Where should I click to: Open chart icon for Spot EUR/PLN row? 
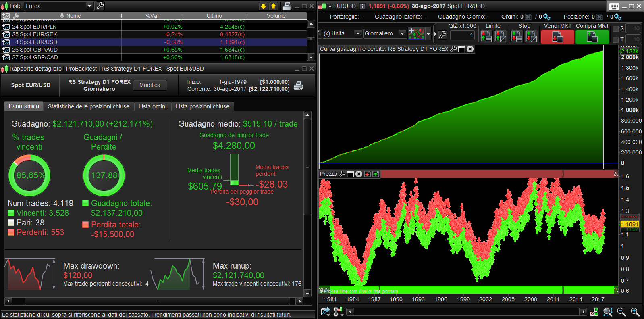6,27
